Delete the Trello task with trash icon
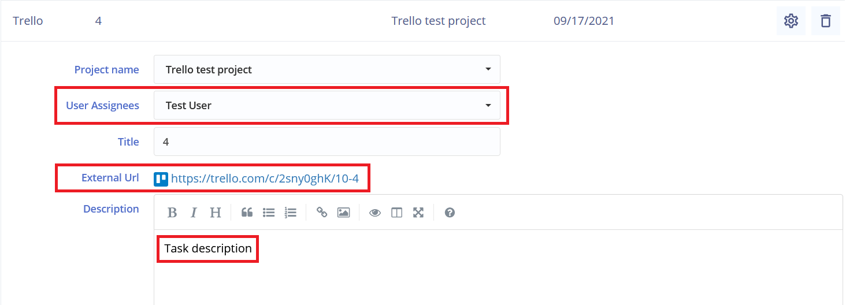 tap(826, 21)
